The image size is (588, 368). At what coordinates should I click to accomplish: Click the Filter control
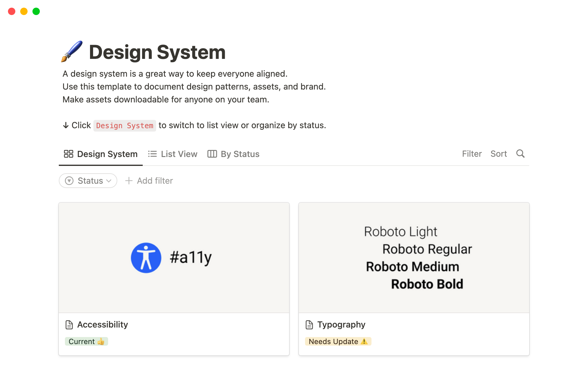472,154
